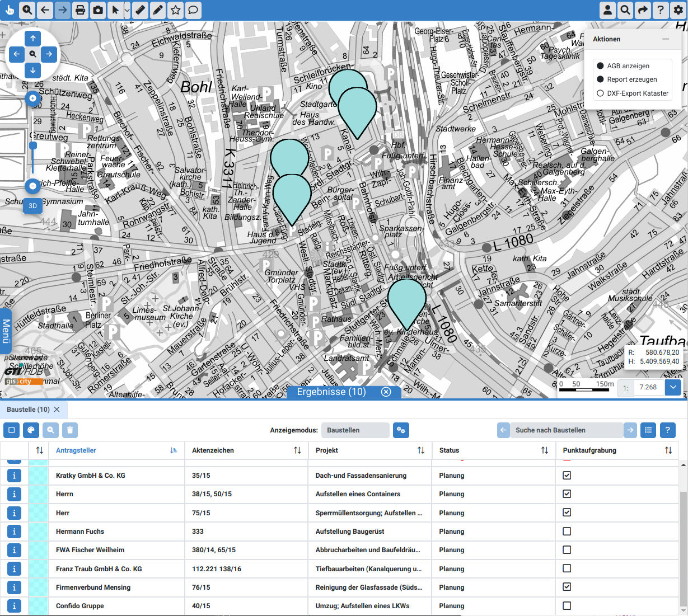
Task: Open the map scale dropdown
Action: pos(673,387)
